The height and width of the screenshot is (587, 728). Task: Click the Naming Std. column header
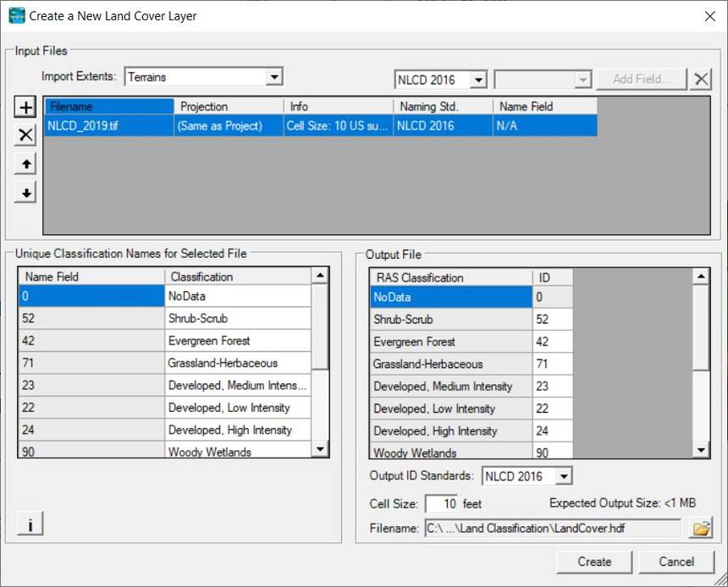443,107
